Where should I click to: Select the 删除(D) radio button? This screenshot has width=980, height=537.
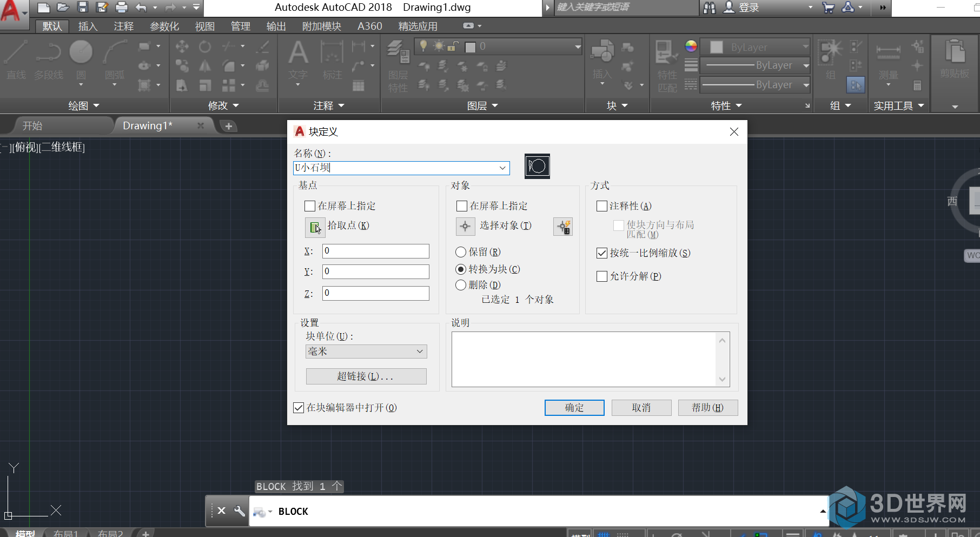coord(461,285)
